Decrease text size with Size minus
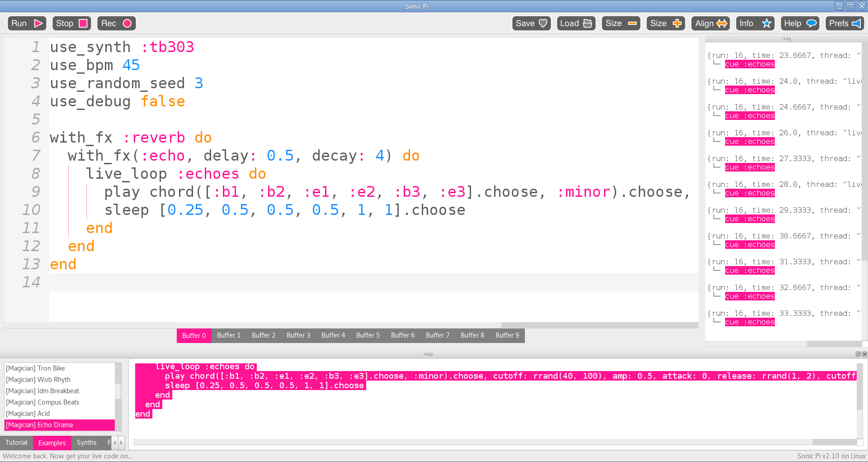868x462 pixels. 621,24
